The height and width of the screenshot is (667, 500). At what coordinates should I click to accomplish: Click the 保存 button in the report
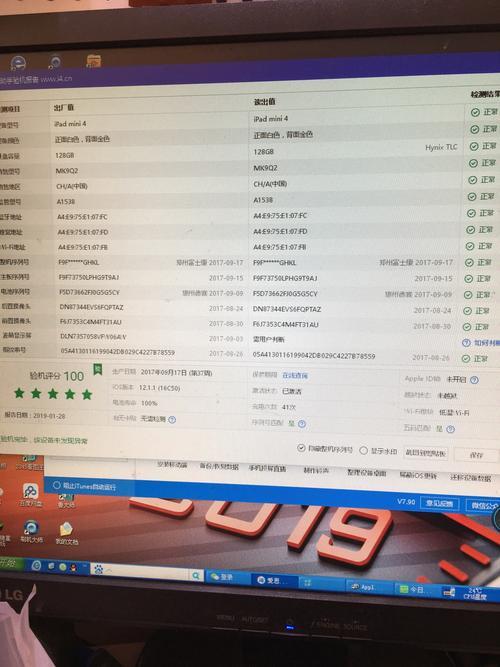pyautogui.click(x=477, y=455)
